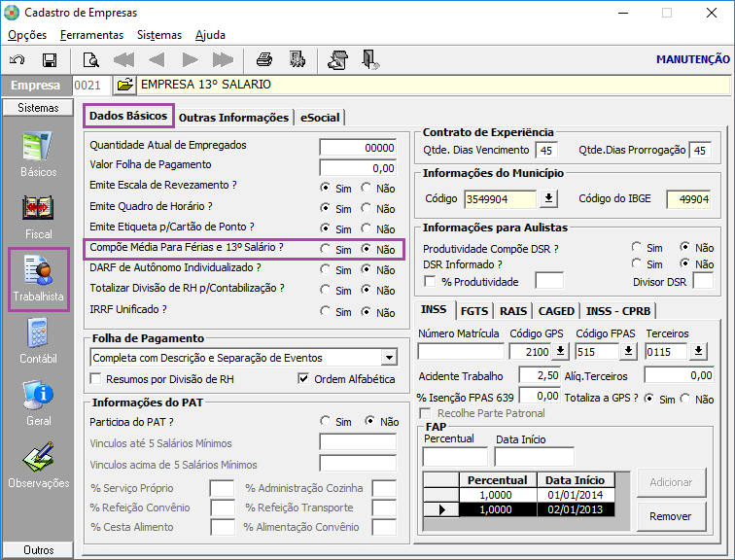Open the Código GPS dropdown arrow
Viewport: 735px width, 560px height.
tap(560, 351)
